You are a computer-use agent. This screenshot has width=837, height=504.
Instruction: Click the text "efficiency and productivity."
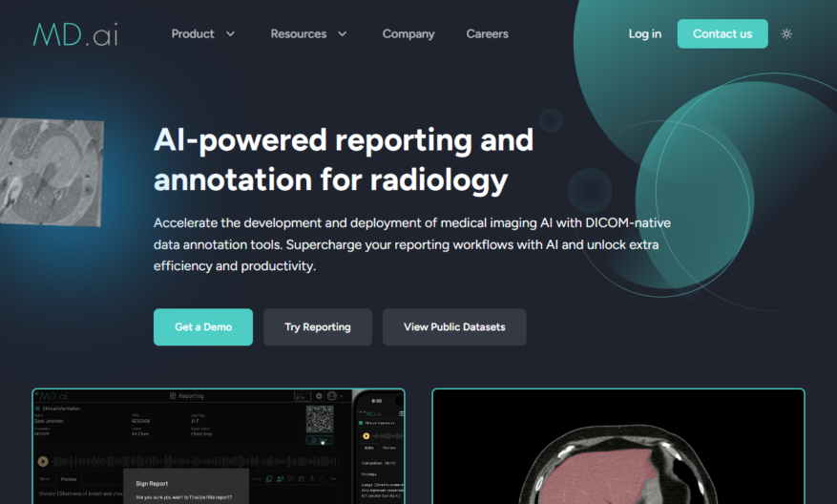click(235, 266)
